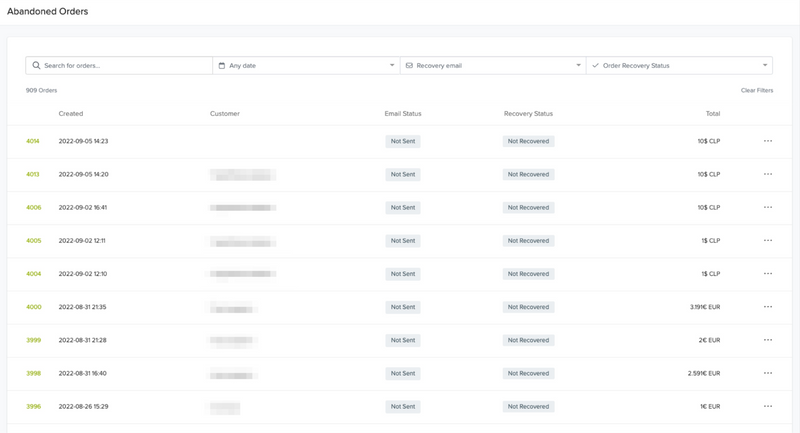Expand the Any date dropdown
This screenshot has height=433, width=800.
coord(305,65)
